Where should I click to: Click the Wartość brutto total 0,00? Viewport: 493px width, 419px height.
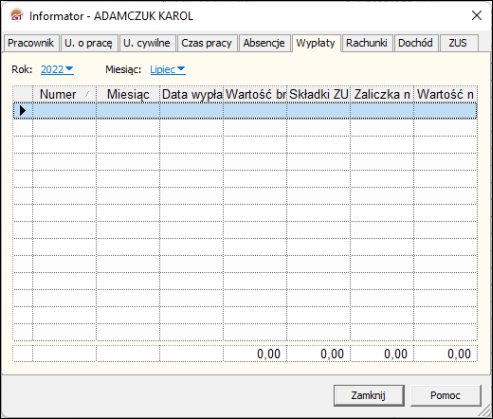click(255, 354)
